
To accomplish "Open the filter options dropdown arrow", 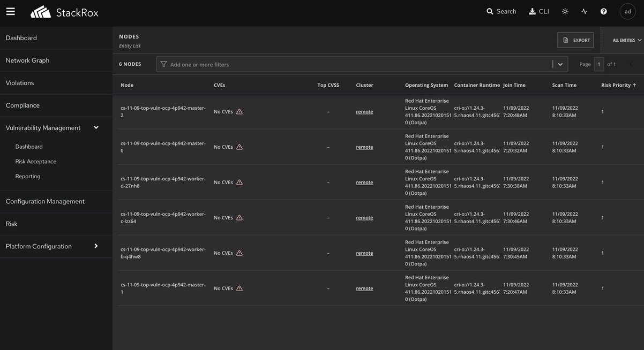I will pos(560,64).
